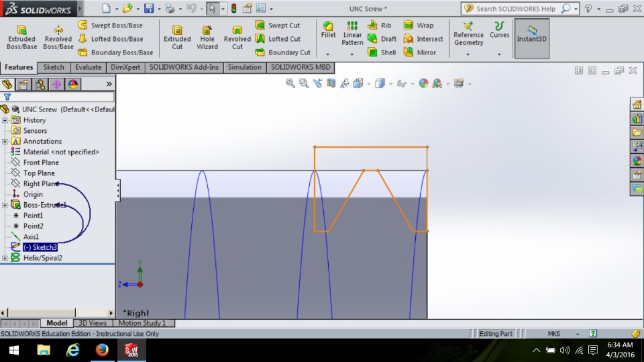
Task: Open Firefox from the taskbar
Action: click(x=102, y=350)
